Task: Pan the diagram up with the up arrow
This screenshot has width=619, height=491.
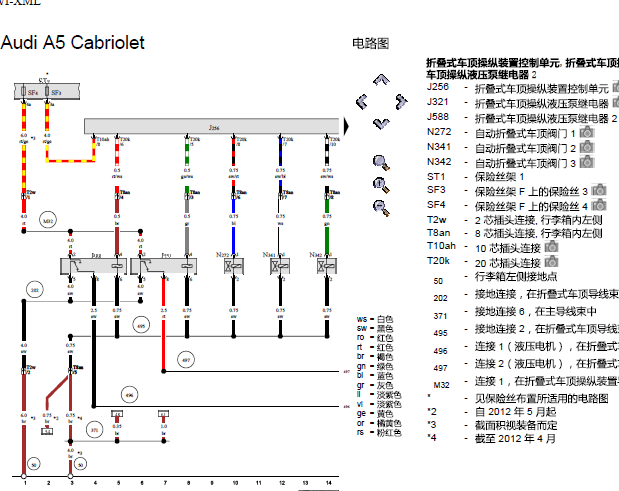Action: 381,80
